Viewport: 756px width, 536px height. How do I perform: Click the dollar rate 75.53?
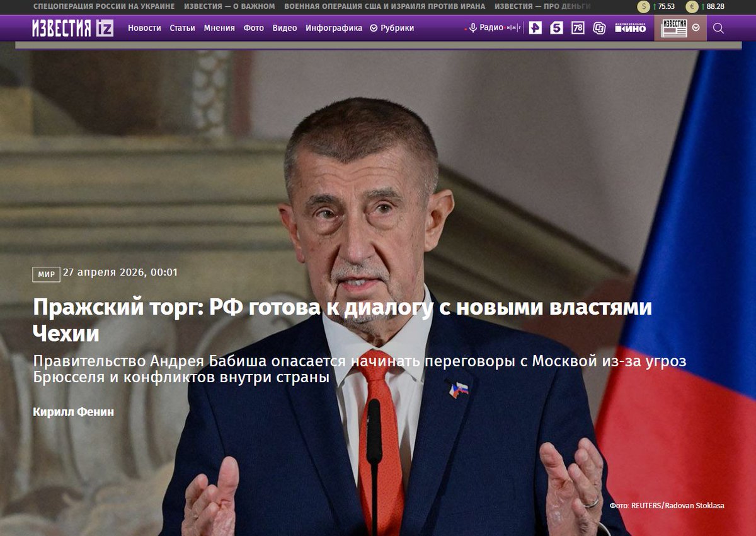pyautogui.click(x=667, y=7)
